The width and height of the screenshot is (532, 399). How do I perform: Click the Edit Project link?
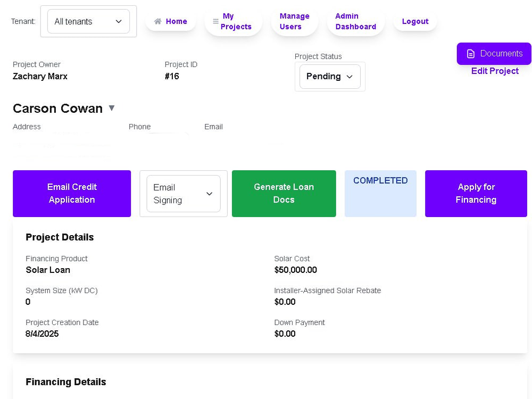point(495,71)
